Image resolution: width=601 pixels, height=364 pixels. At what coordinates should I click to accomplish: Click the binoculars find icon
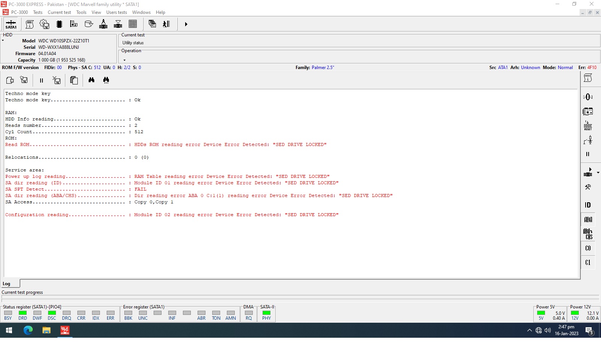(91, 80)
